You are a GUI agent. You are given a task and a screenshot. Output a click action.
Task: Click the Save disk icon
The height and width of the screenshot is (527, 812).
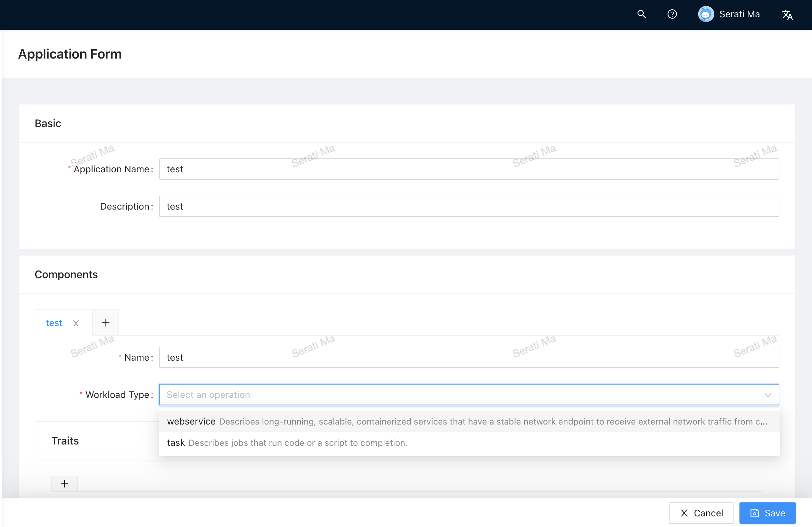pyautogui.click(x=755, y=513)
